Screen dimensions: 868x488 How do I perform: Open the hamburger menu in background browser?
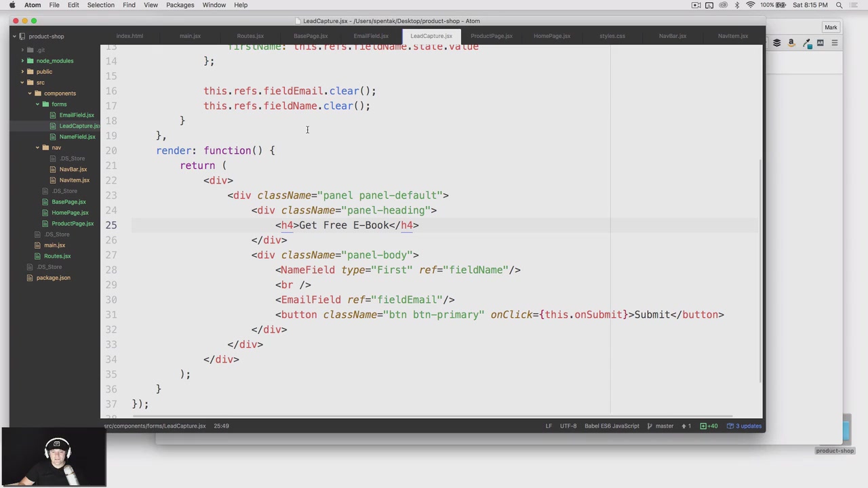pos(835,43)
